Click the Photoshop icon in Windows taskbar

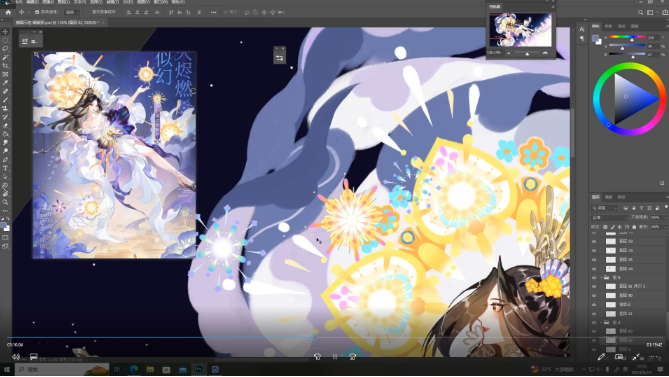click(199, 369)
